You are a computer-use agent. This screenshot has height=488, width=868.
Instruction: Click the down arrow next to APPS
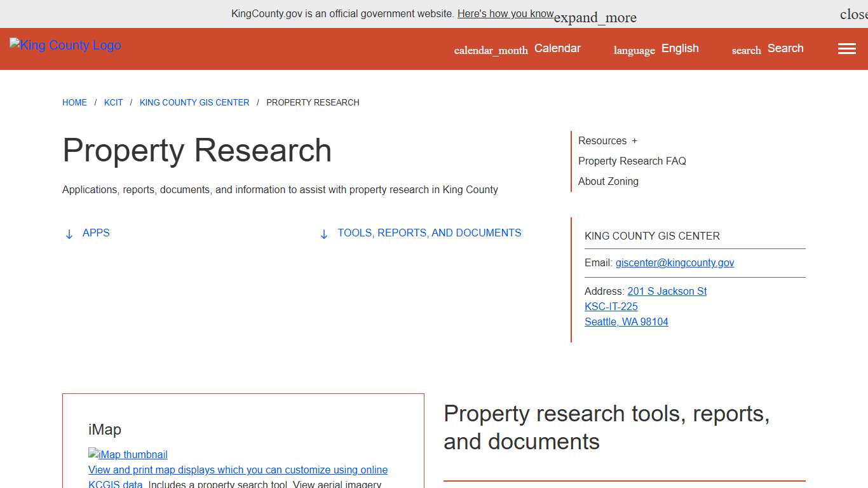click(69, 234)
